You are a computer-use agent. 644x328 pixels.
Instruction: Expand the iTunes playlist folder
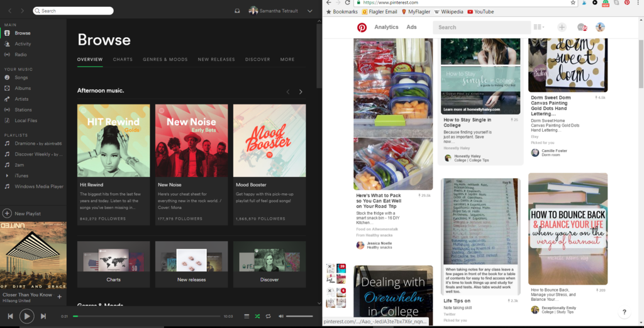[7, 176]
